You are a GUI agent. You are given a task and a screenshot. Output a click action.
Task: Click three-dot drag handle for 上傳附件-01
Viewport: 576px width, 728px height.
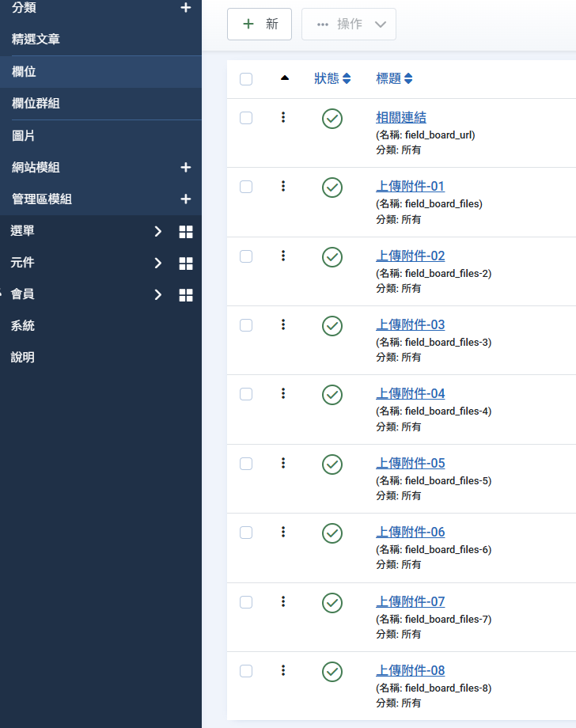[x=283, y=187]
